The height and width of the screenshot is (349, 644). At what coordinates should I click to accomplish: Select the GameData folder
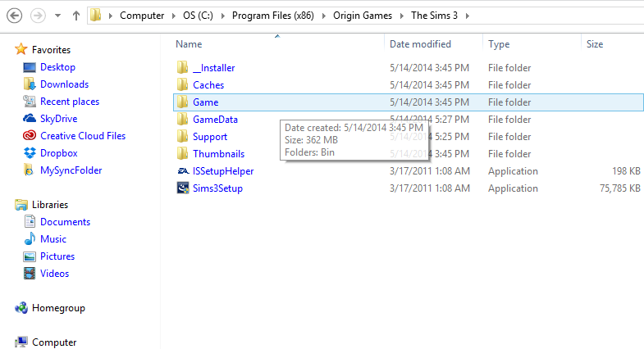click(x=215, y=120)
